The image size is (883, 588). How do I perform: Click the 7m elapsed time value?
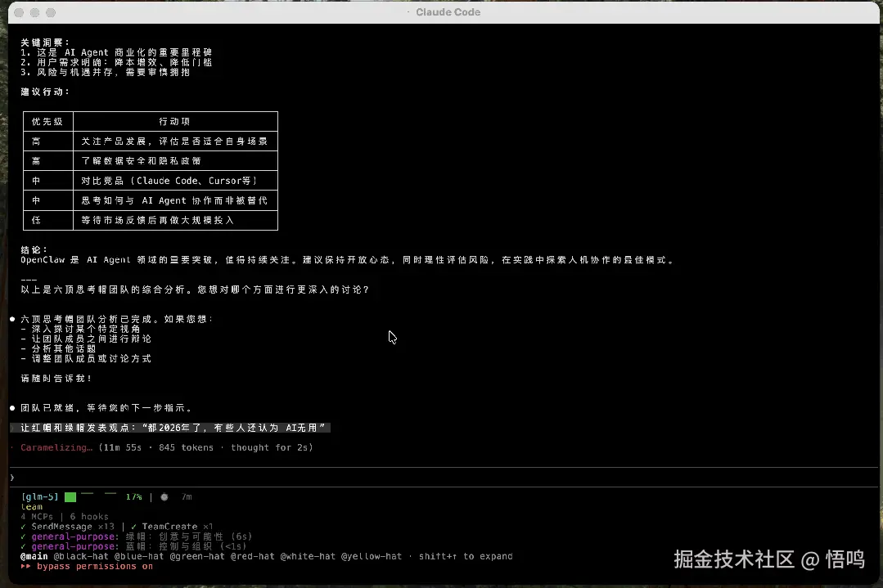pyautogui.click(x=187, y=497)
